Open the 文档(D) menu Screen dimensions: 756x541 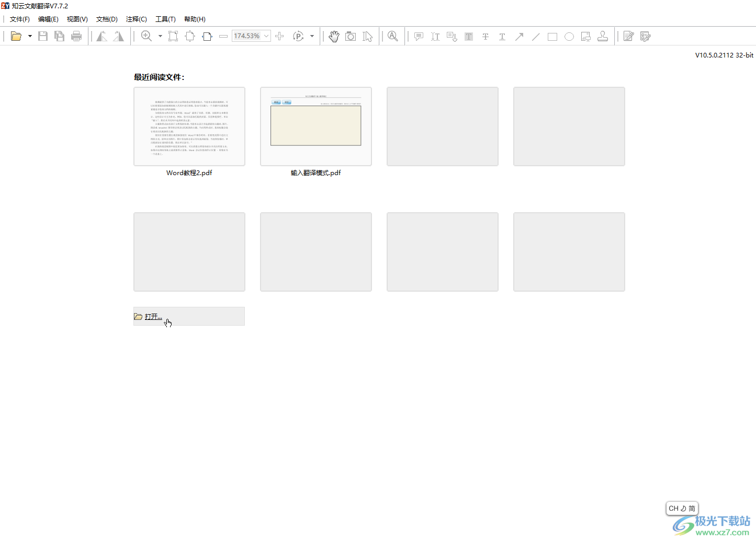coord(107,19)
